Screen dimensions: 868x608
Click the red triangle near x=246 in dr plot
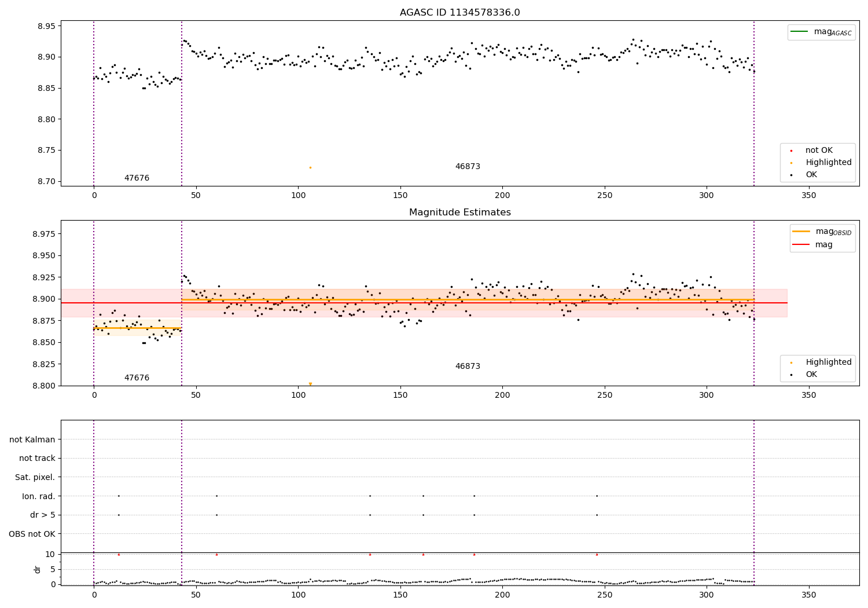pos(597,554)
